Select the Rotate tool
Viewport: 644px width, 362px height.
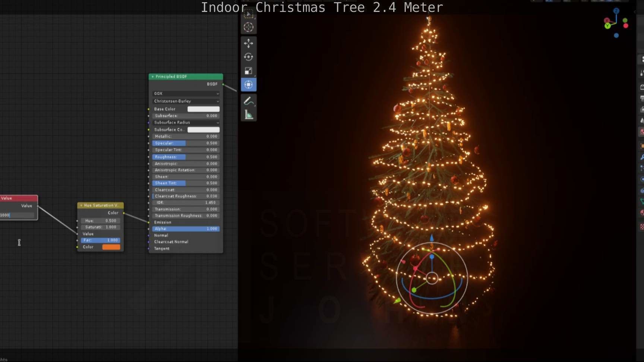tap(249, 57)
